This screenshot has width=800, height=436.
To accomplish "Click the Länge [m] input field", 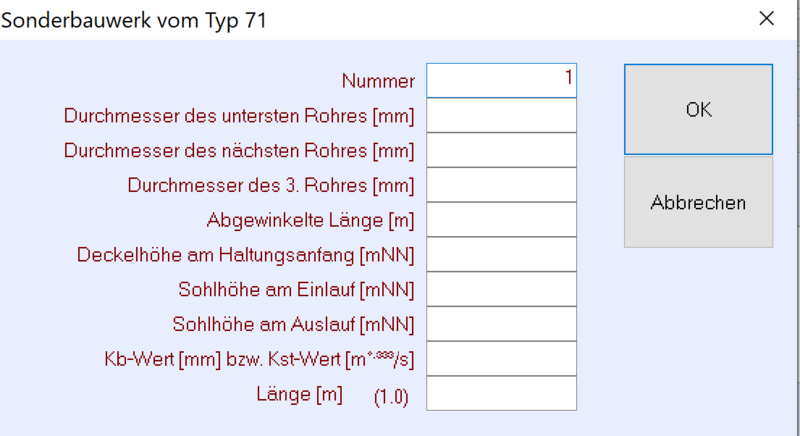I will tap(501, 393).
